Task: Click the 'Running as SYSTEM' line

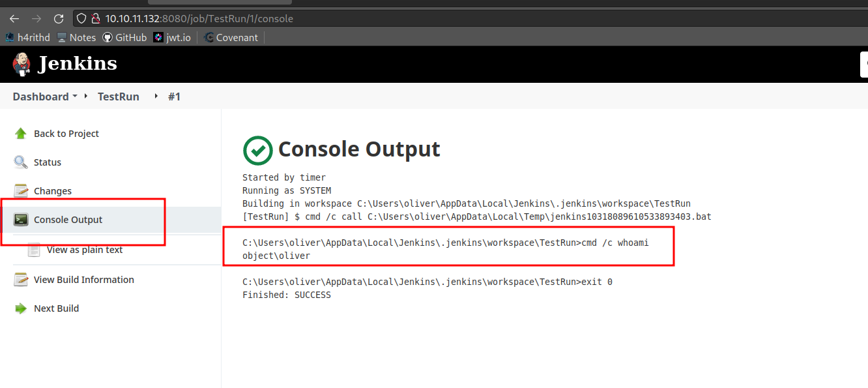Action: [287, 190]
